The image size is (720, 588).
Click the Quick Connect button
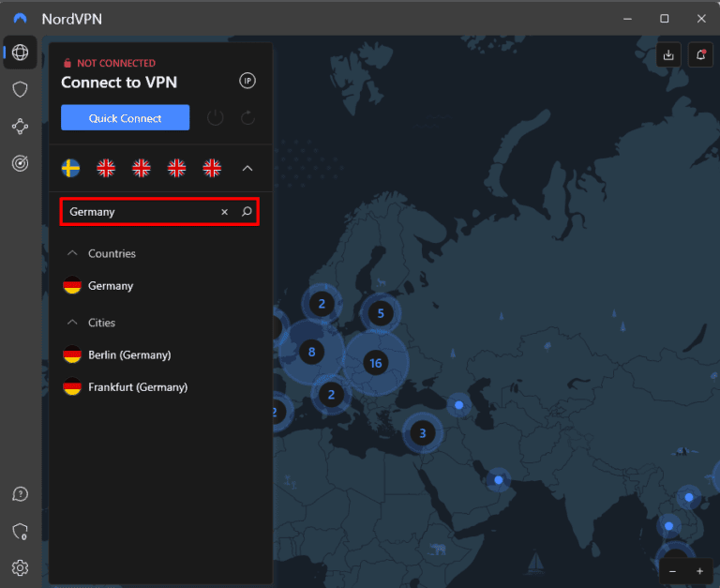tap(125, 118)
